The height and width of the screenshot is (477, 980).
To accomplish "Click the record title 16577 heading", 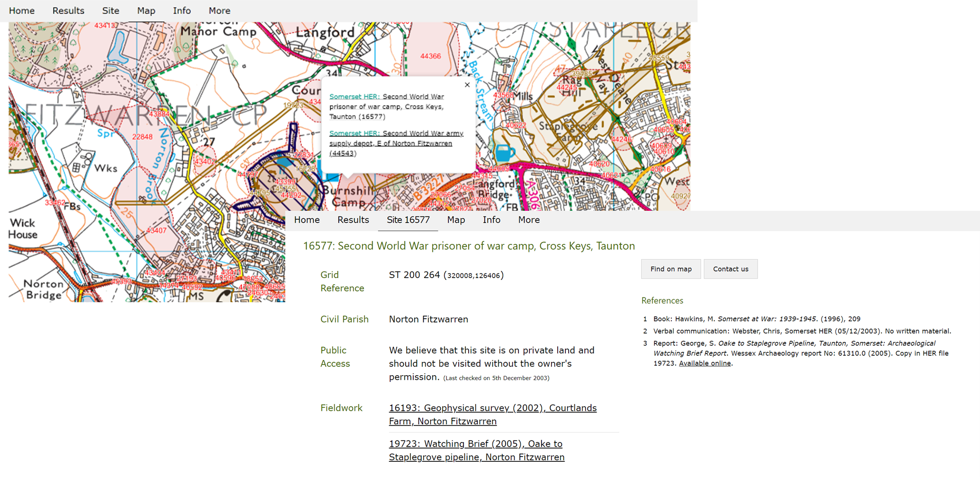I will click(469, 246).
